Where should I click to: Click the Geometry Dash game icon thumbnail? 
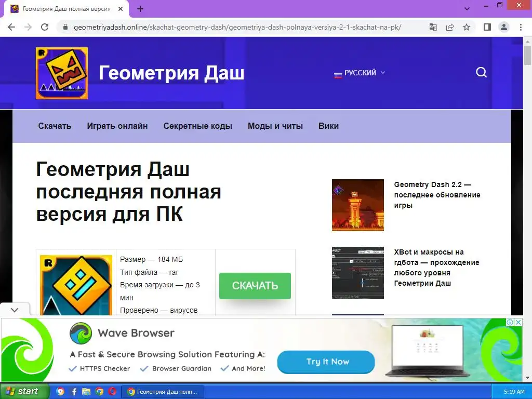click(76, 285)
